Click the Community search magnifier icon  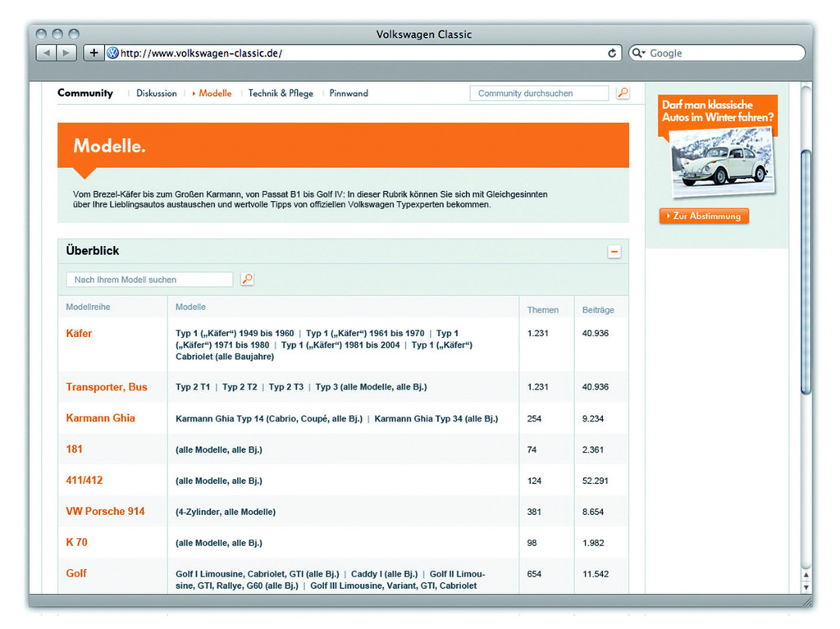(623, 93)
